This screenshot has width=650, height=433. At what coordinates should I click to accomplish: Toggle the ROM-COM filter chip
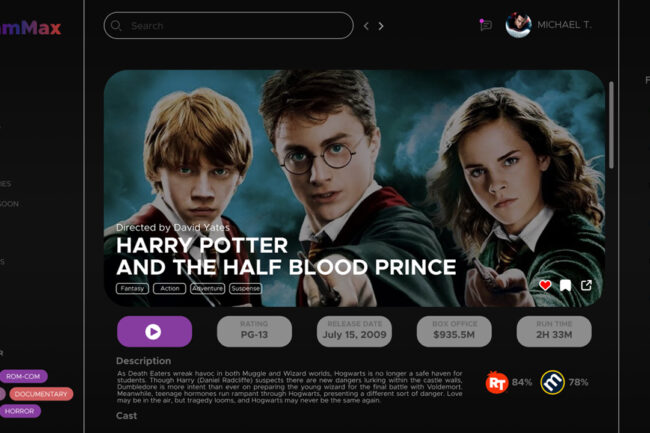(23, 376)
